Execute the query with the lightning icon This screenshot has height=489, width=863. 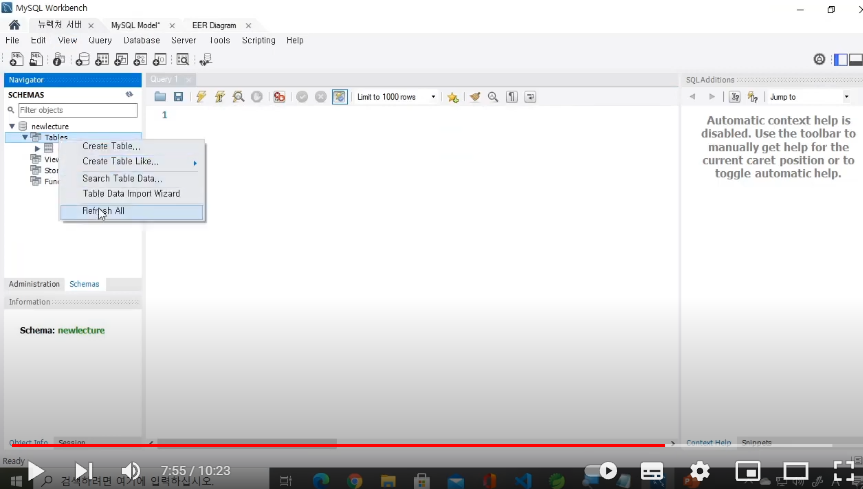click(201, 97)
